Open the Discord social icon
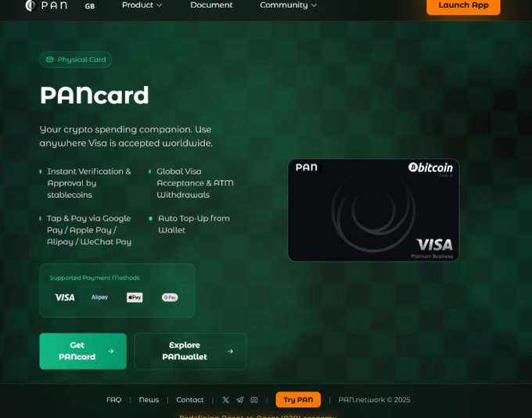 click(254, 400)
